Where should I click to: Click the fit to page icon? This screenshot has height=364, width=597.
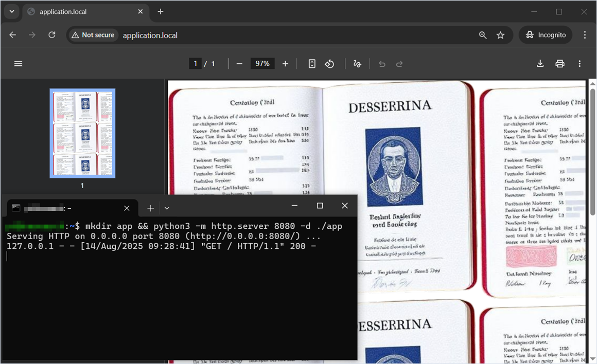click(x=312, y=64)
